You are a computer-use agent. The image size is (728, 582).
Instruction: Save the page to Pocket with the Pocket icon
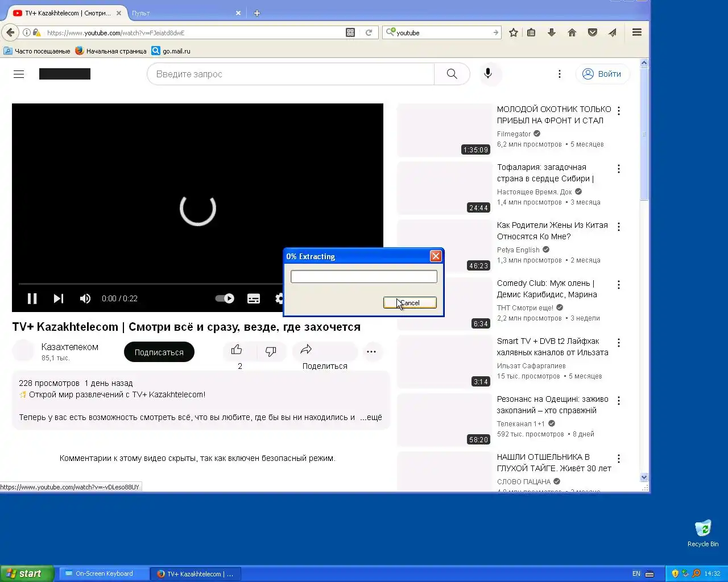tap(593, 32)
